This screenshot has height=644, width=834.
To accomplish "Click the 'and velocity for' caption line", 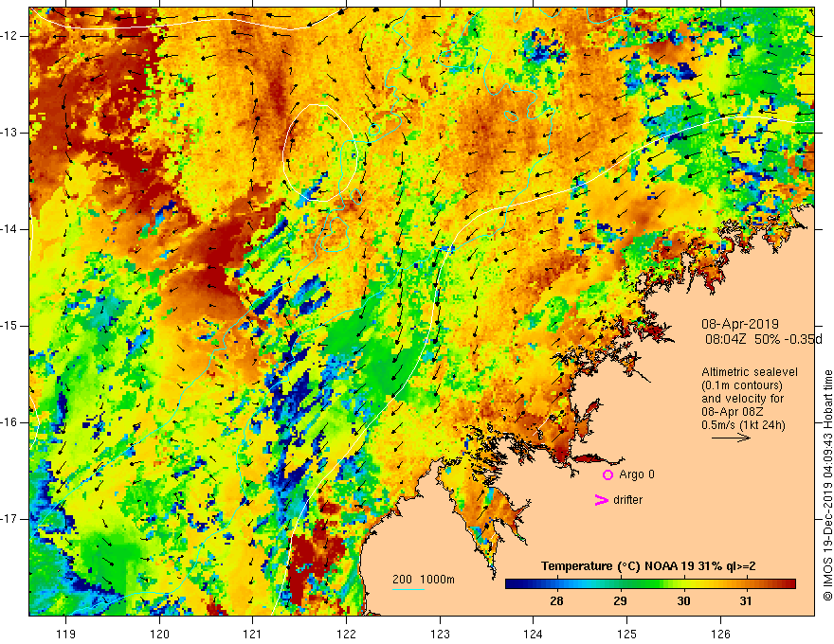I will click(742, 399).
